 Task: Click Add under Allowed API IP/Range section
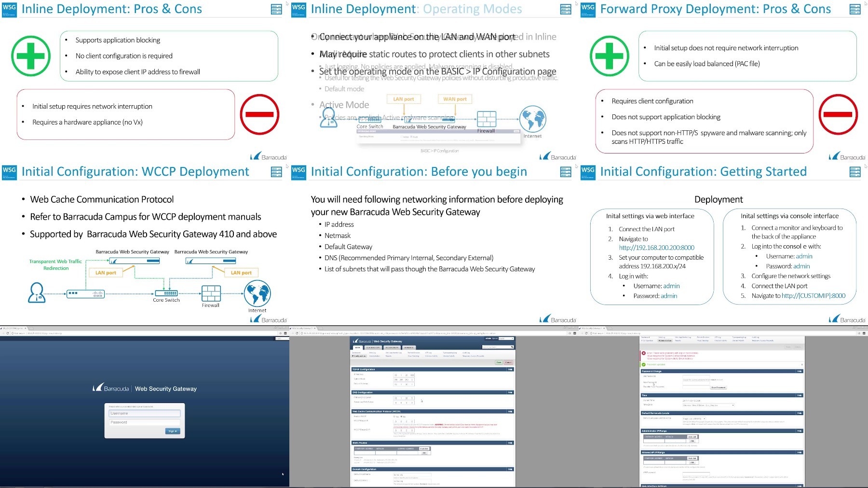(x=692, y=462)
